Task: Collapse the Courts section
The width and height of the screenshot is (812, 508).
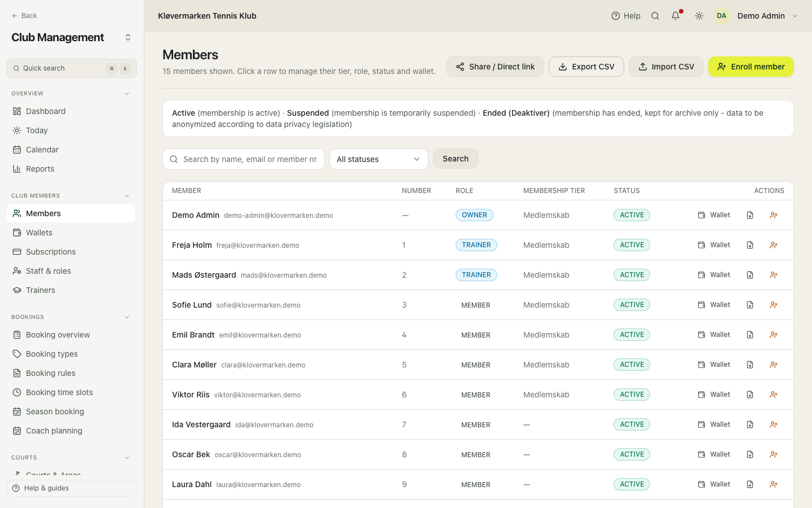Action: [127, 458]
